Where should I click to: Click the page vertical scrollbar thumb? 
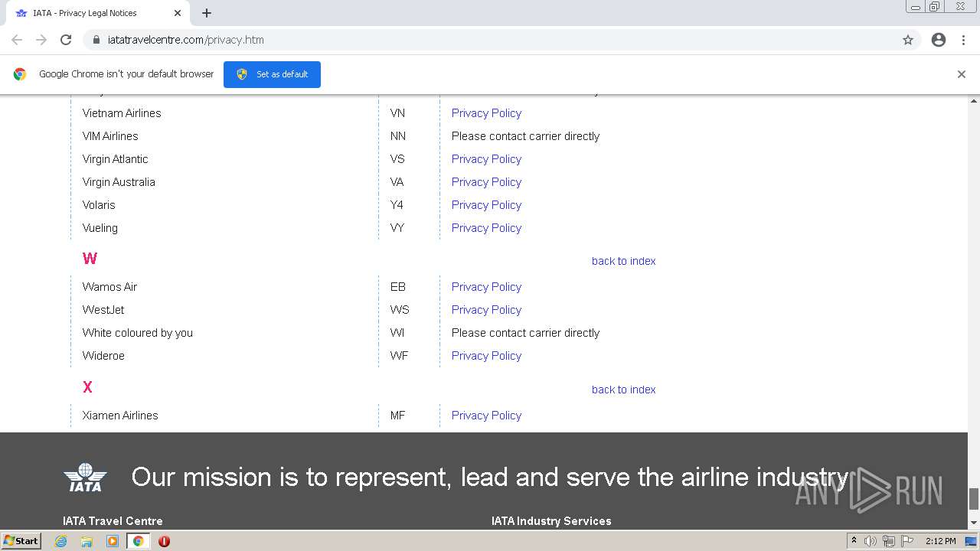tap(974, 499)
